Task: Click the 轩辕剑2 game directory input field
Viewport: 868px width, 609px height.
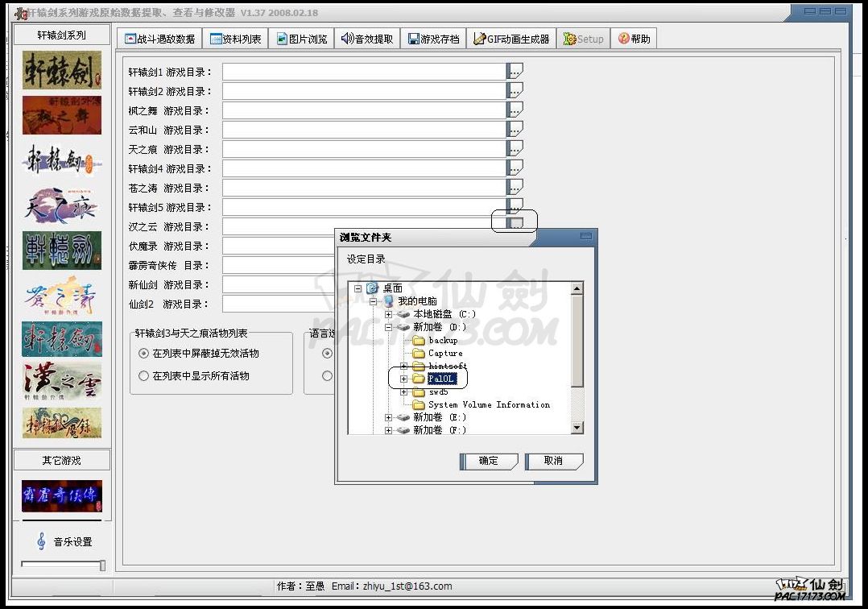Action: 364,91
